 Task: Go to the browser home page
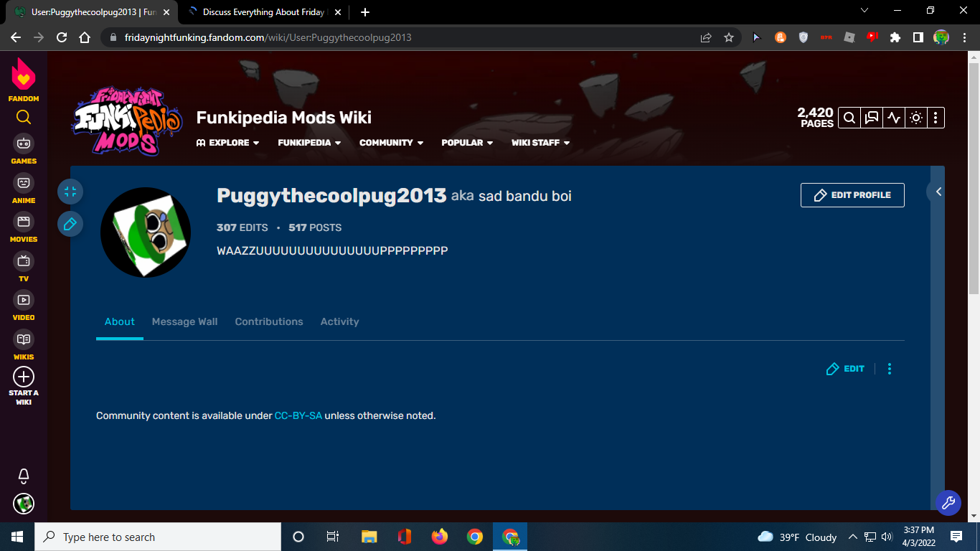[x=85, y=37]
